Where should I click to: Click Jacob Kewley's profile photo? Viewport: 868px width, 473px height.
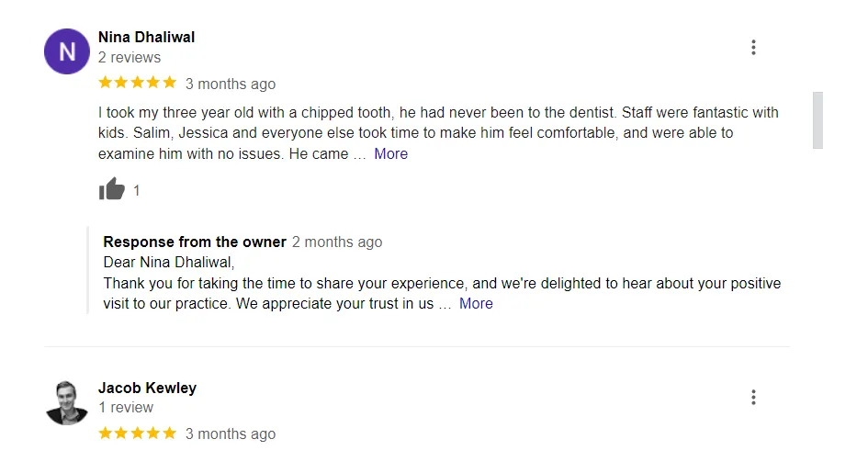coord(67,402)
